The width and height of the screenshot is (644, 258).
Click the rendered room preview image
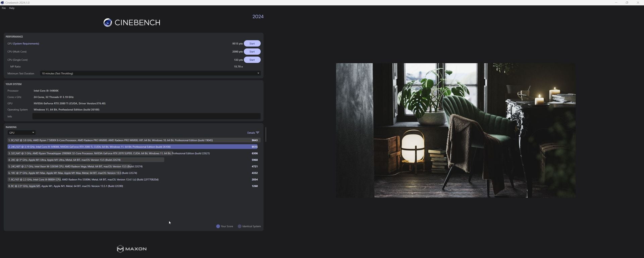point(456,130)
